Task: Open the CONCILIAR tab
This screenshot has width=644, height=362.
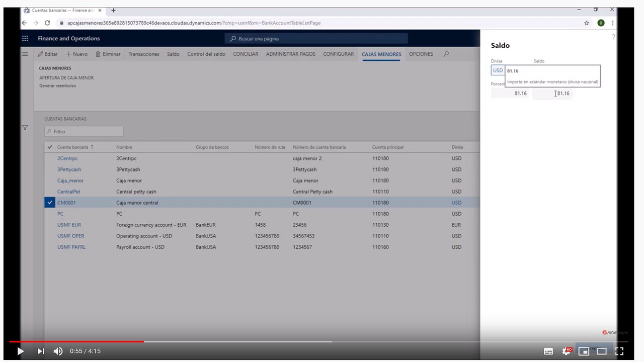Action: (x=246, y=54)
